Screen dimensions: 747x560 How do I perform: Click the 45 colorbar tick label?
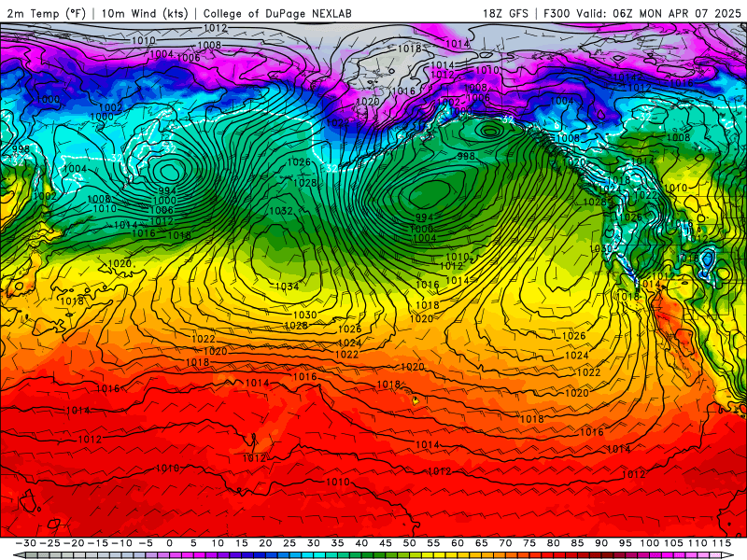click(386, 543)
